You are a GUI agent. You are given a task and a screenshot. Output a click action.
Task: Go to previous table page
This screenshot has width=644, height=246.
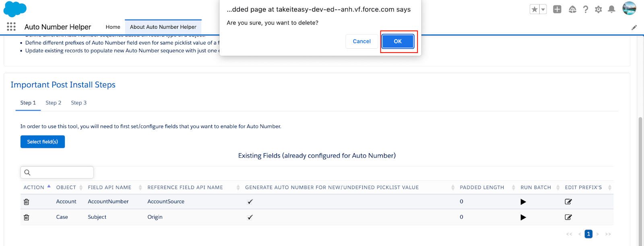pyautogui.click(x=580, y=234)
